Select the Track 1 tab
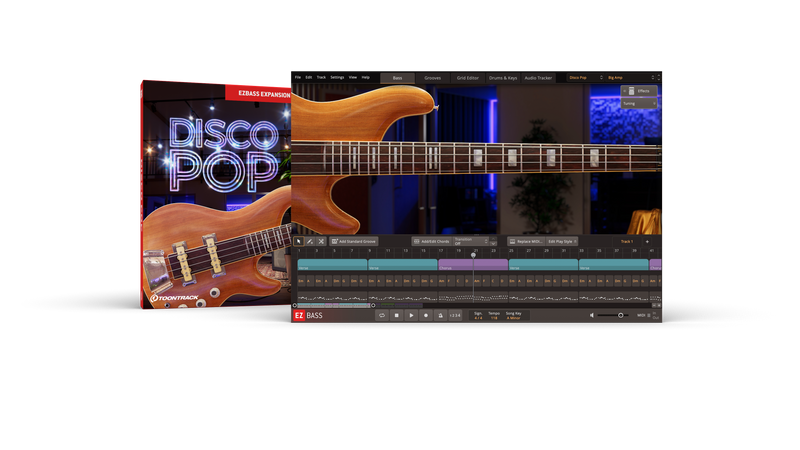The height and width of the screenshot is (450, 800). tap(627, 241)
